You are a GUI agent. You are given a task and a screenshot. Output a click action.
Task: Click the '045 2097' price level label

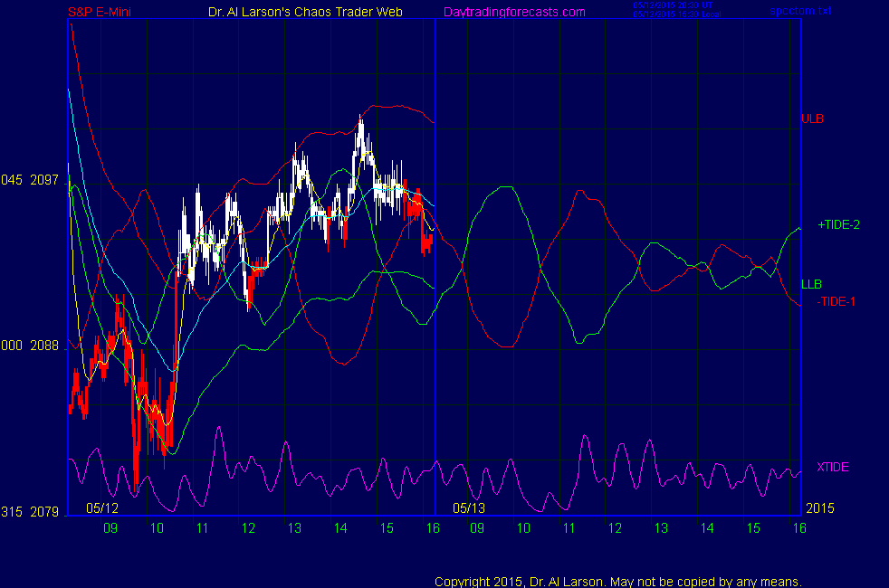(30, 180)
